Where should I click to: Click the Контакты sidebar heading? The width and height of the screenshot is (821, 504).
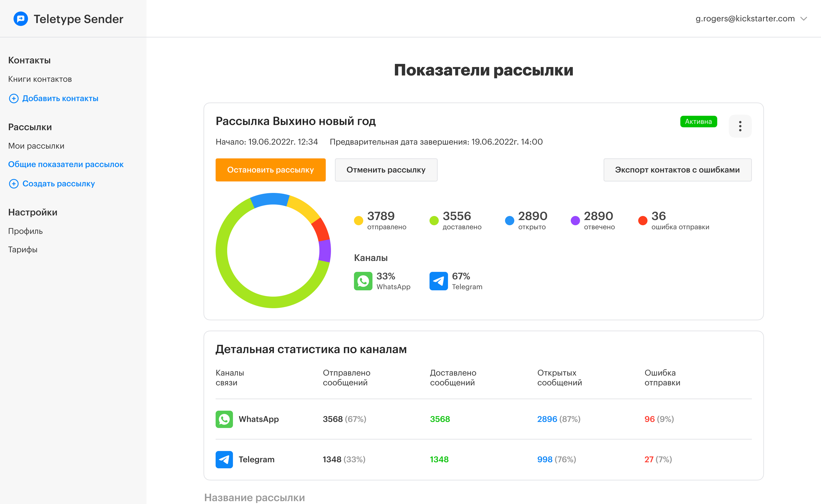[29, 60]
